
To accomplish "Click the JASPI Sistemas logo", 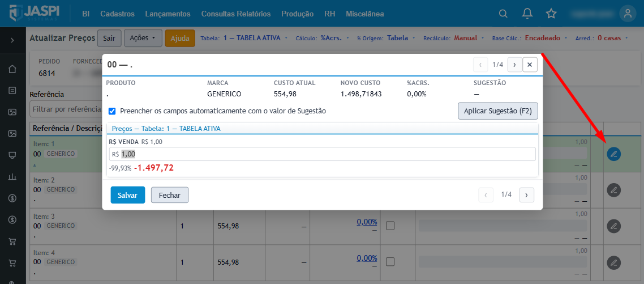I will (x=34, y=14).
